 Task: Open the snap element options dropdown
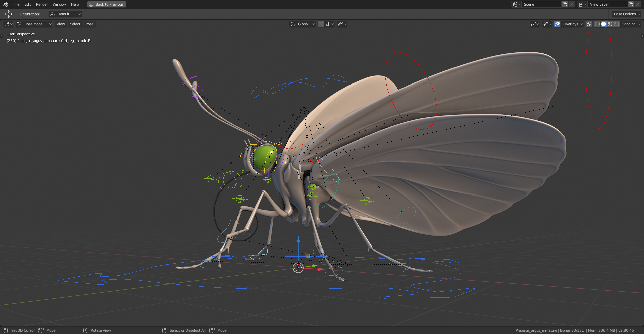point(330,24)
